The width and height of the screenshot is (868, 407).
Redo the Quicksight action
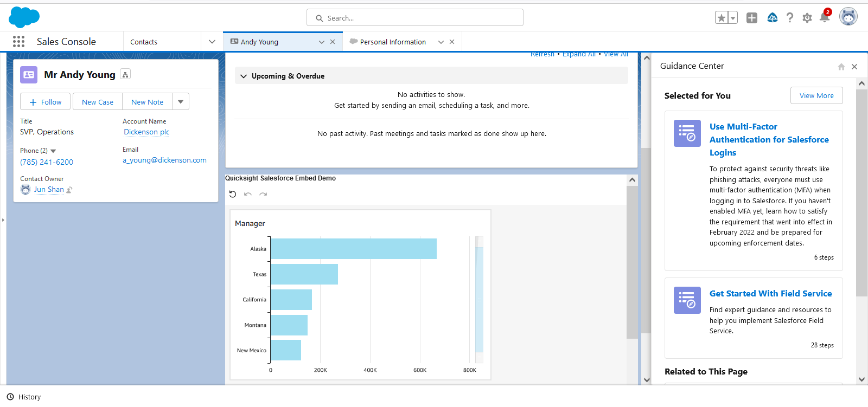tap(263, 194)
